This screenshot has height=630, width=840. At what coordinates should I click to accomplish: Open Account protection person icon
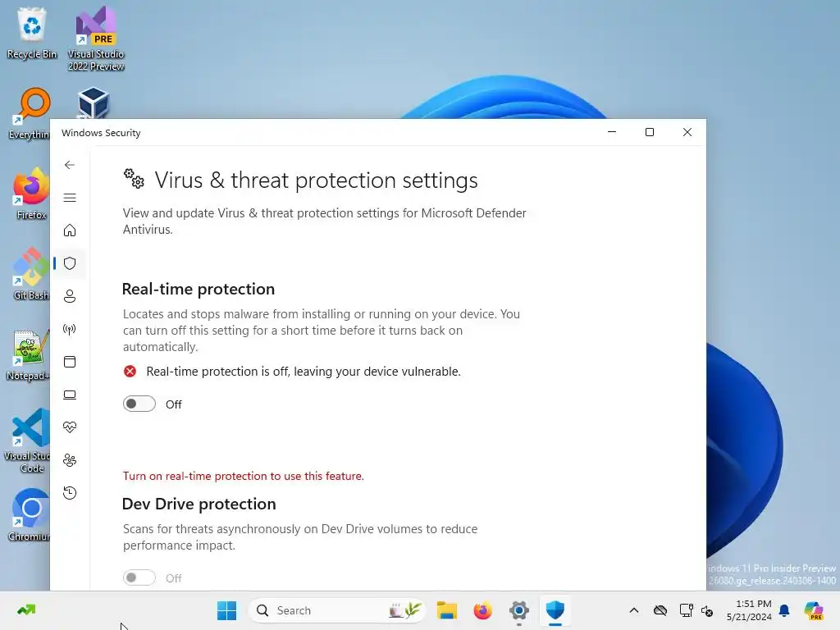tap(70, 296)
